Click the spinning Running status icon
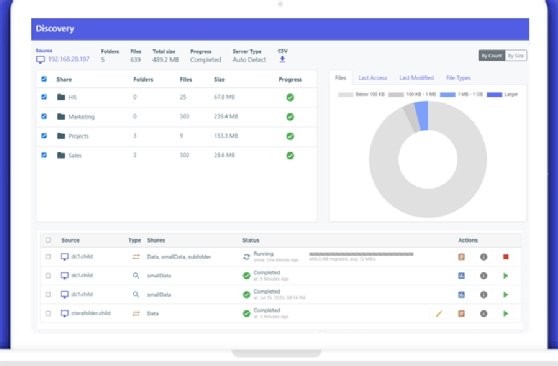 coord(247,257)
